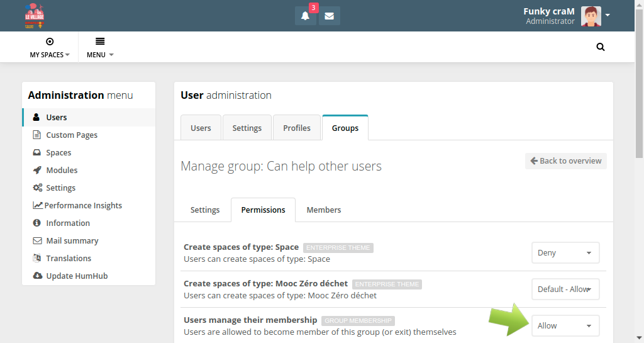This screenshot has width=644, height=343.
Task: Open Modules in the administration menu
Action: [62, 170]
